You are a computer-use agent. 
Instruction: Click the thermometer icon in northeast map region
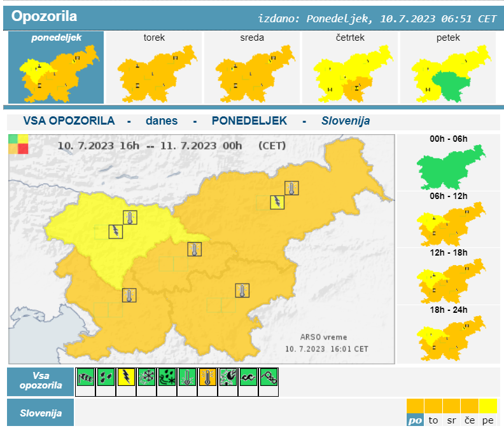291,188
